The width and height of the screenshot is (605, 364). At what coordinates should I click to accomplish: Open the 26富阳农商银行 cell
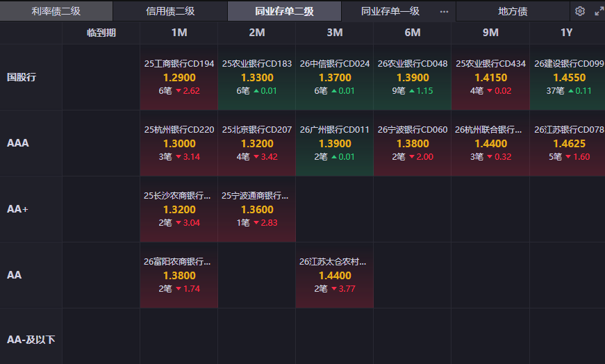coord(179,275)
